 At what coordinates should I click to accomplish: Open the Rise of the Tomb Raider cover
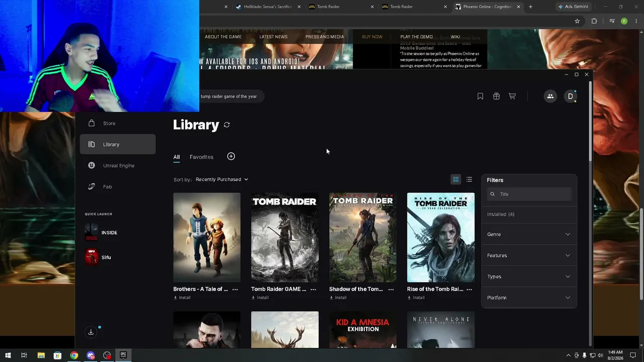tap(441, 237)
